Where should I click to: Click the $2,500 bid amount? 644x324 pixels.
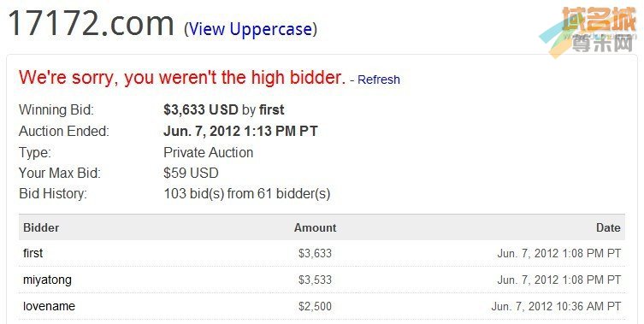pyautogui.click(x=315, y=306)
